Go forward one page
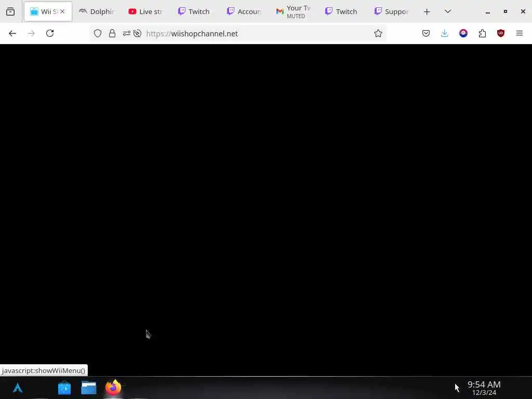The height and width of the screenshot is (399, 532). point(31,33)
